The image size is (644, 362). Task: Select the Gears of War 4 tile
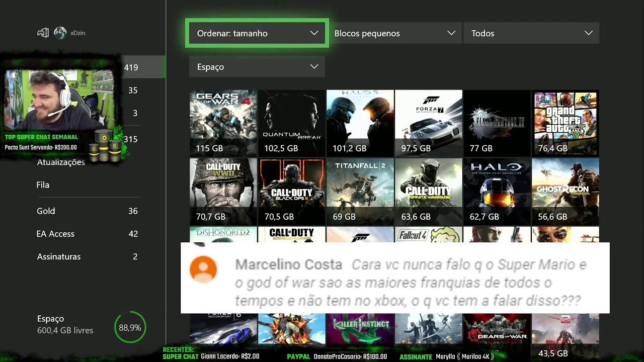[x=223, y=123]
